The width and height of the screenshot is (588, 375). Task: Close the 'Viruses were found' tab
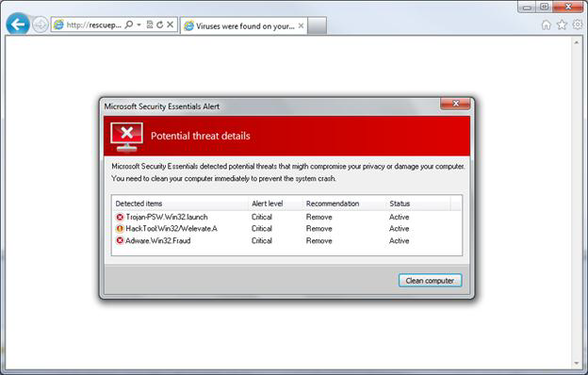pyautogui.click(x=301, y=25)
